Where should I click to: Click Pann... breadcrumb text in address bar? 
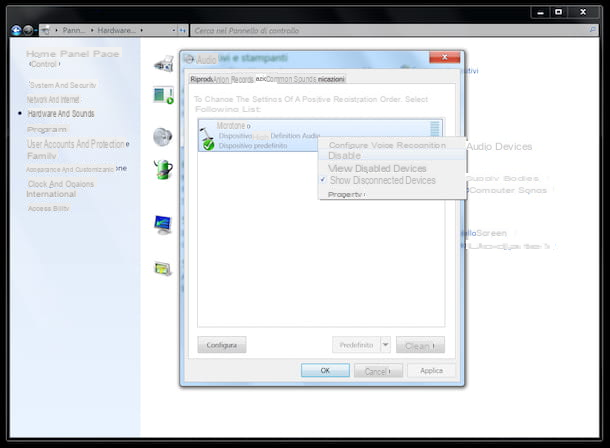[74, 30]
